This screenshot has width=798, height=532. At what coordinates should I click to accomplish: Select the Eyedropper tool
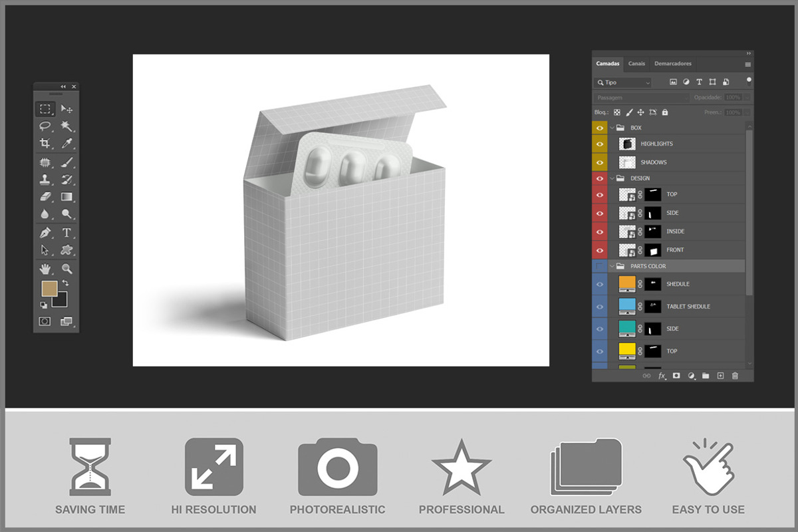66,143
